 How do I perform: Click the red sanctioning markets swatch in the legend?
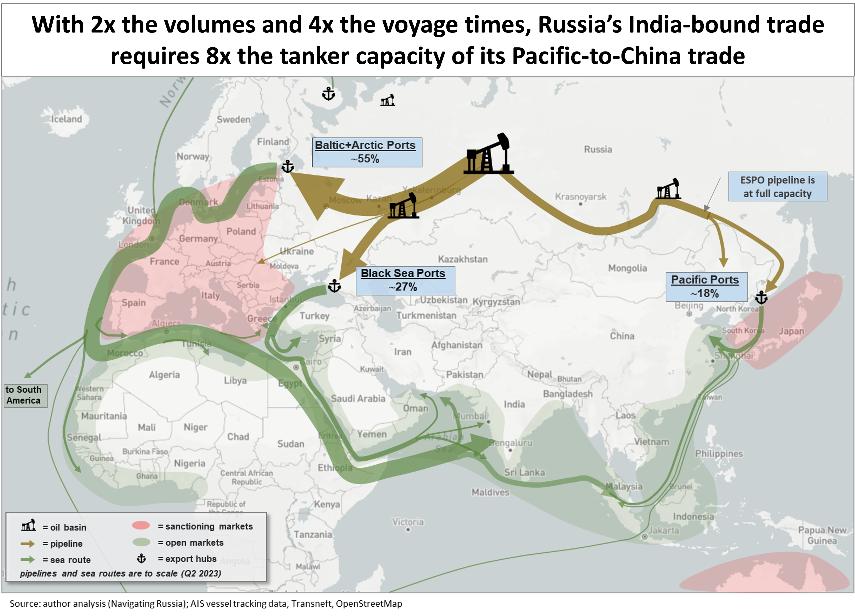pyautogui.click(x=141, y=526)
